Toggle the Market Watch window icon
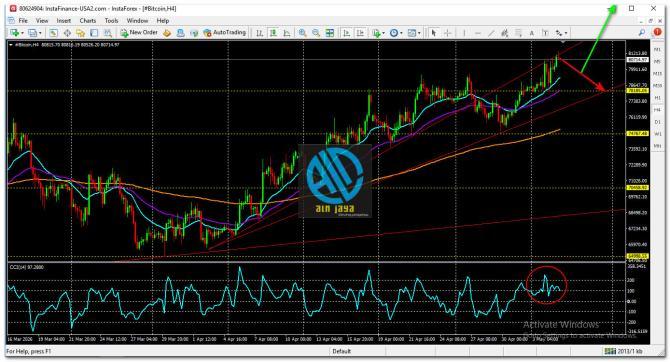The height and width of the screenshot is (362, 670). click(53, 33)
